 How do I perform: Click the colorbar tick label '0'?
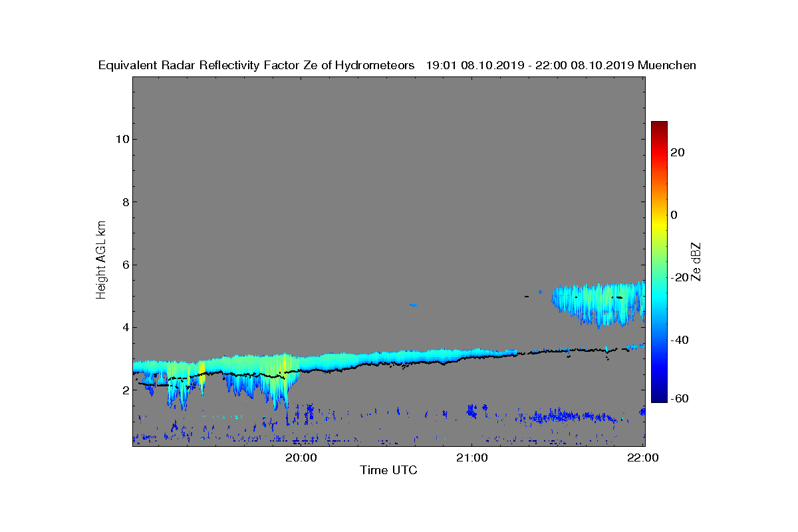click(x=674, y=215)
